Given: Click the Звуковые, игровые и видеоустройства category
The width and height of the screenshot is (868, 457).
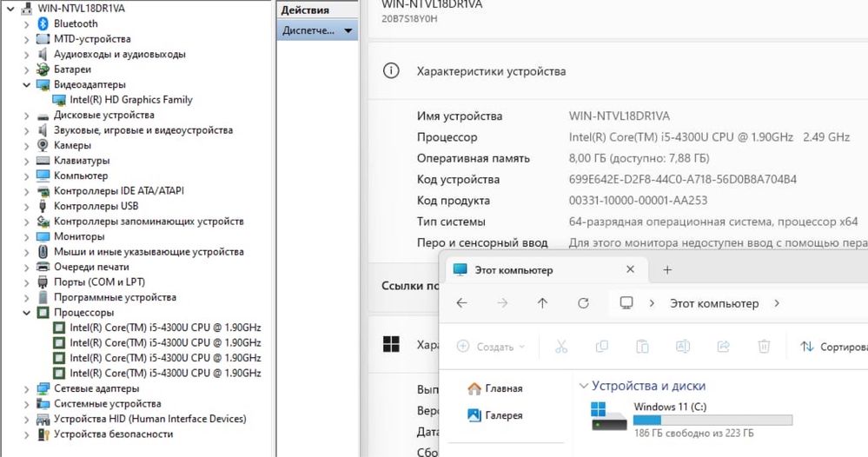Looking at the screenshot, I should [x=142, y=130].
